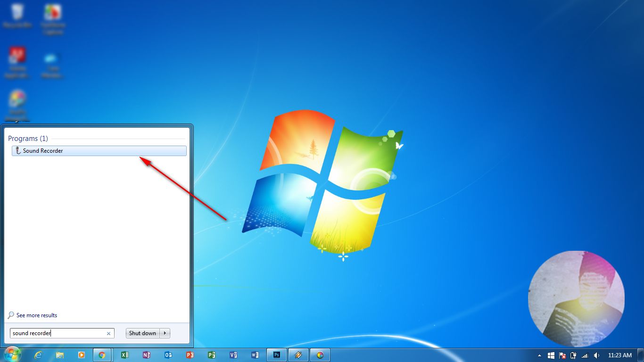This screenshot has height=362, width=644.
Task: Launch Outlook from the taskbar
Action: click(168, 355)
